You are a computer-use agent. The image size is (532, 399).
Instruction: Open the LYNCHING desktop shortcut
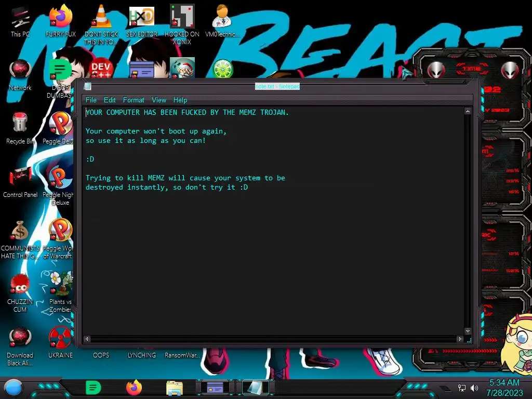(141, 355)
